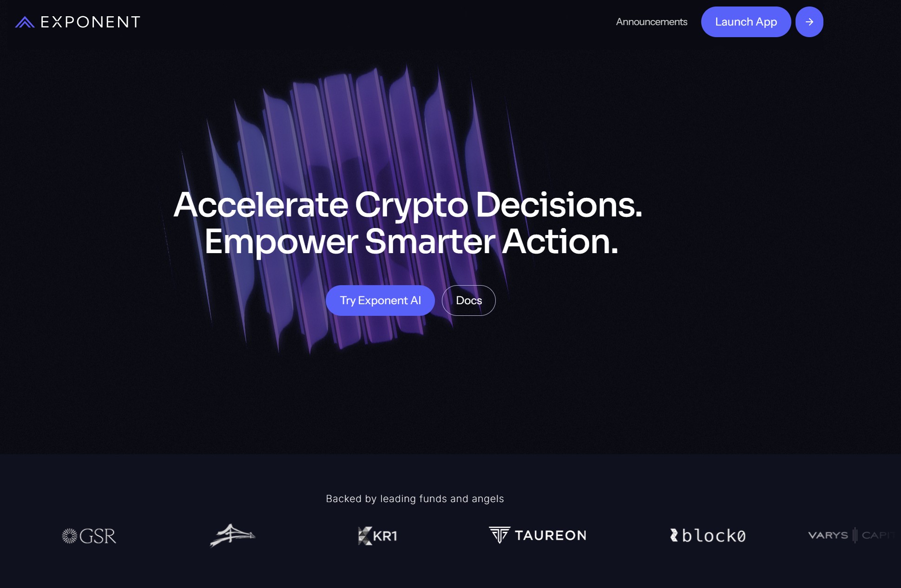Open the Docs page
The height and width of the screenshot is (588, 901).
coord(468,300)
